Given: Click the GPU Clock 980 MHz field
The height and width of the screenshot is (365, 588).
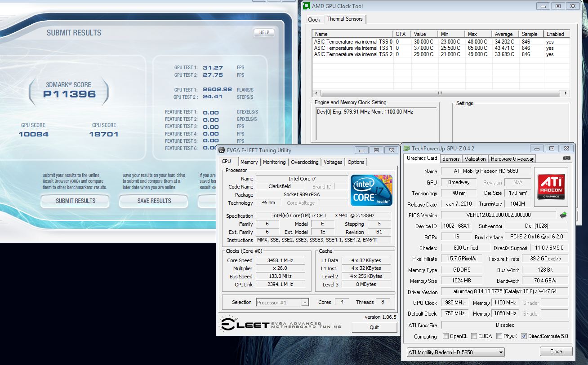Looking at the screenshot, I should (x=454, y=303).
